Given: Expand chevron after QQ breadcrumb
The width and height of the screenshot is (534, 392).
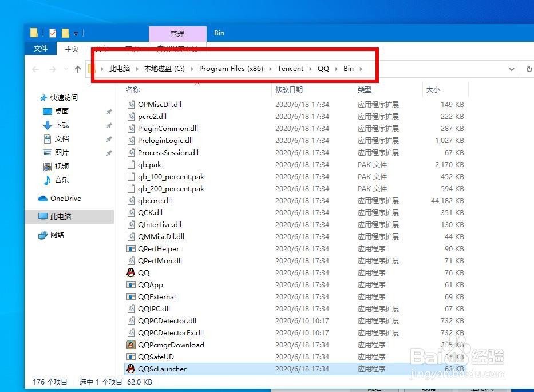Looking at the screenshot, I should (x=336, y=69).
